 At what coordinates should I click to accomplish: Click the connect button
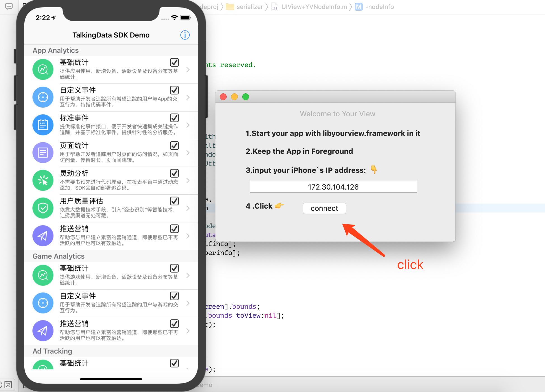(x=324, y=208)
